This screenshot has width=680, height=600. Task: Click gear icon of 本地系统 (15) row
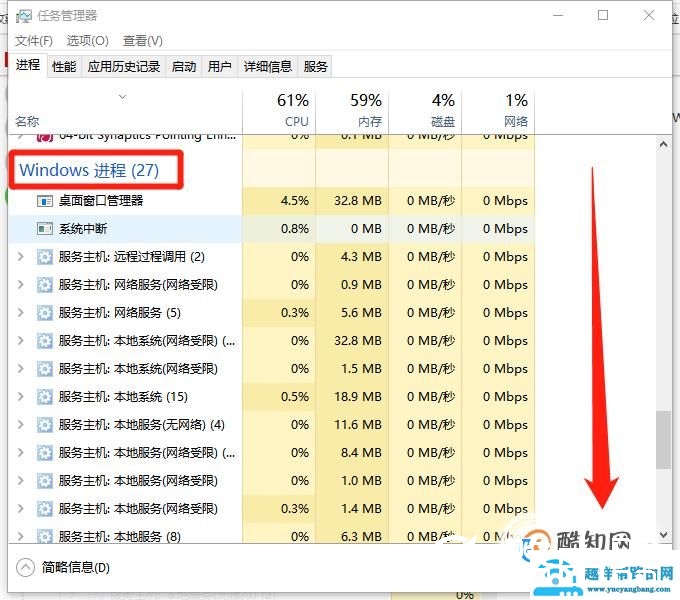(x=45, y=397)
